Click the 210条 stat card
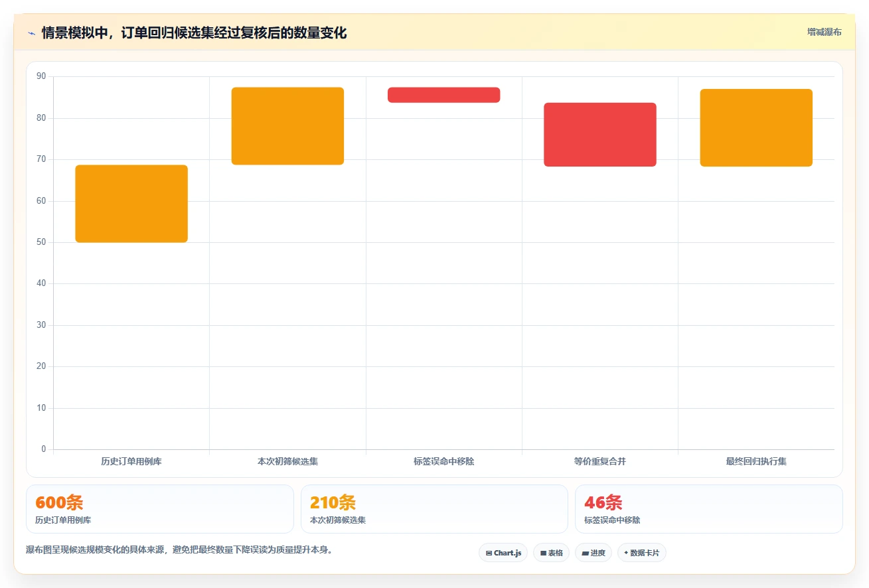869x588 pixels. (x=434, y=509)
